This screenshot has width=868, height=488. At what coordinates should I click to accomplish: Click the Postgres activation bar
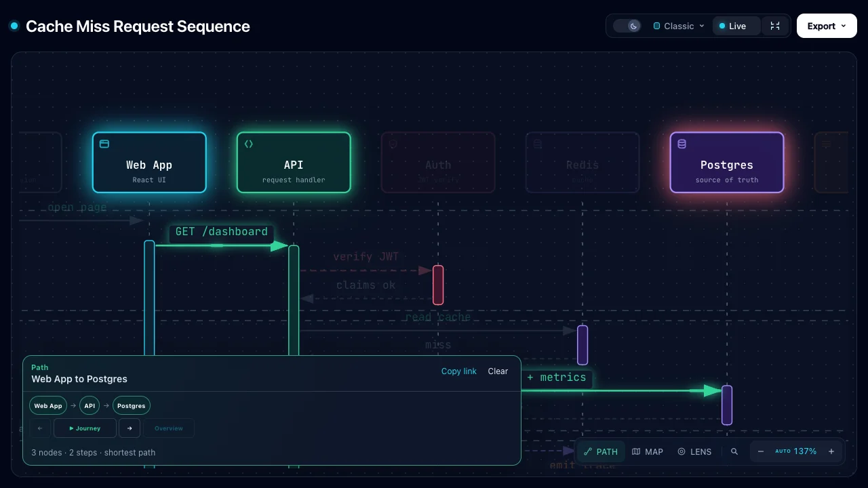(x=727, y=405)
